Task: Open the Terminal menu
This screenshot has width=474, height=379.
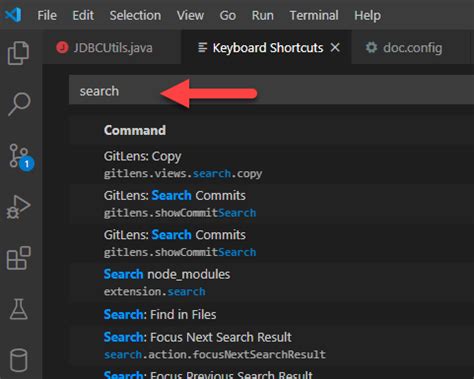Action: point(314,15)
